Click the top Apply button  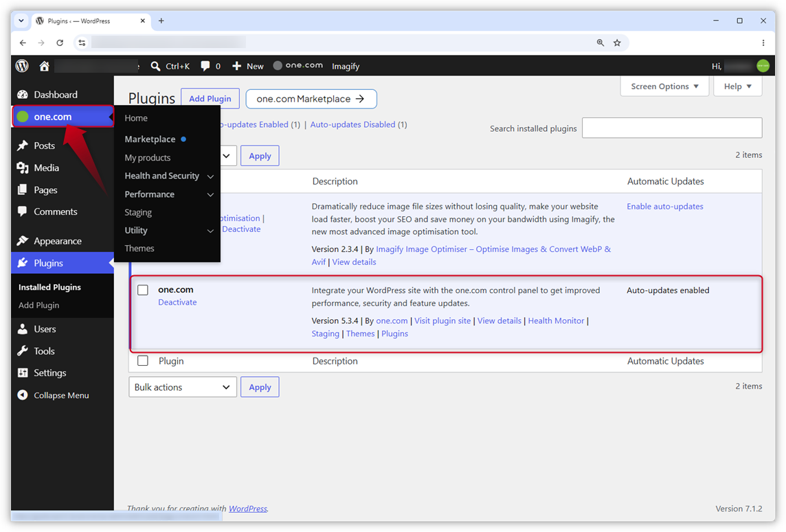click(260, 156)
